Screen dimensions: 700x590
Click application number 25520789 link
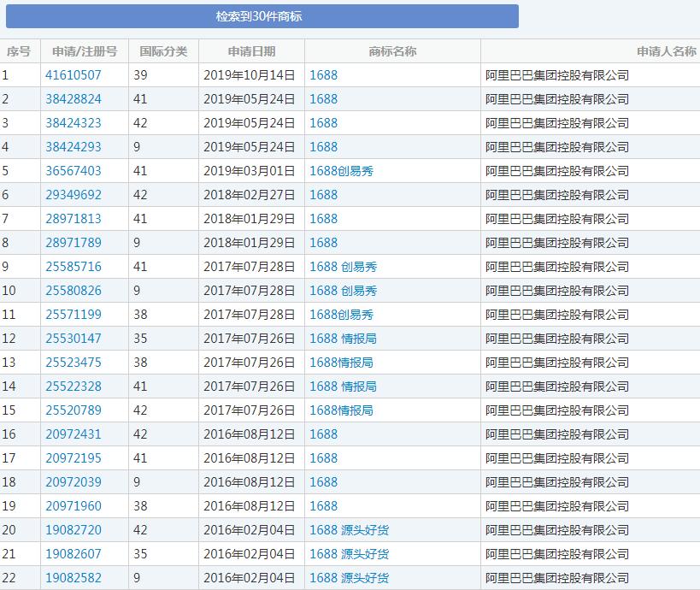74,410
